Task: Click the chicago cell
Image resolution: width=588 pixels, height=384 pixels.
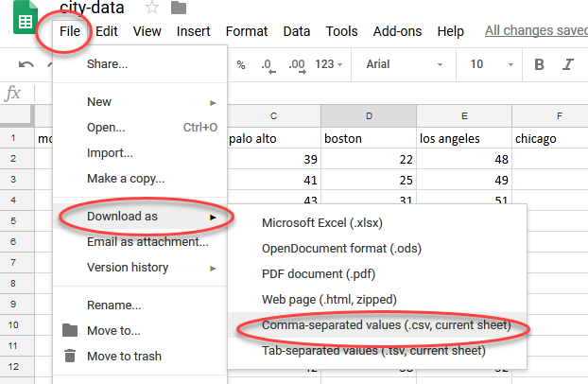Action: pos(550,138)
